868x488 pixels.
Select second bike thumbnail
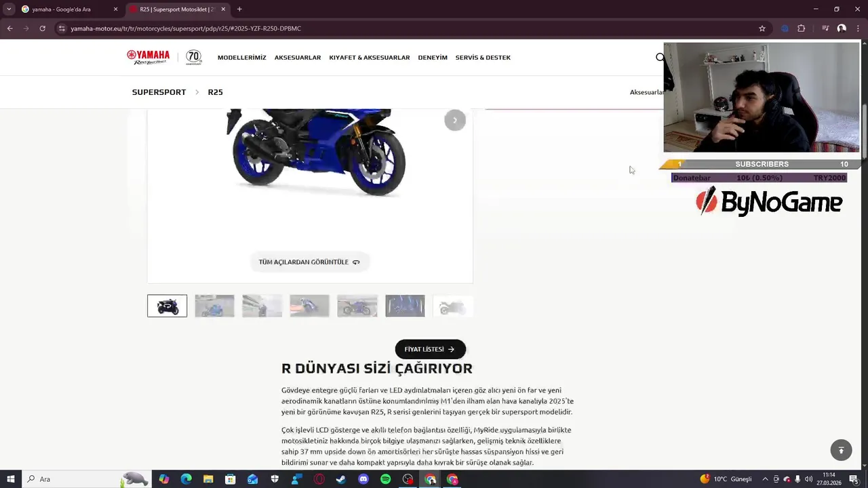[x=214, y=306]
